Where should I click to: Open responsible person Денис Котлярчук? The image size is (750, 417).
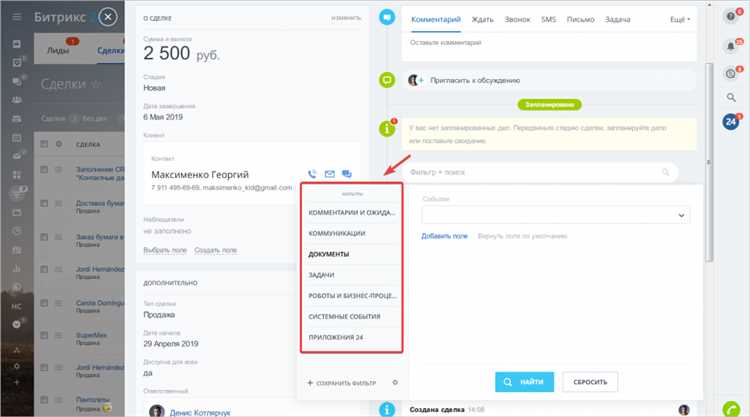[x=200, y=412]
